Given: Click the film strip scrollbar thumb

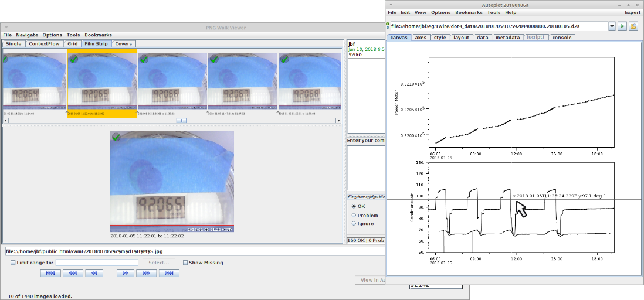Looking at the screenshot, I should point(182,120).
